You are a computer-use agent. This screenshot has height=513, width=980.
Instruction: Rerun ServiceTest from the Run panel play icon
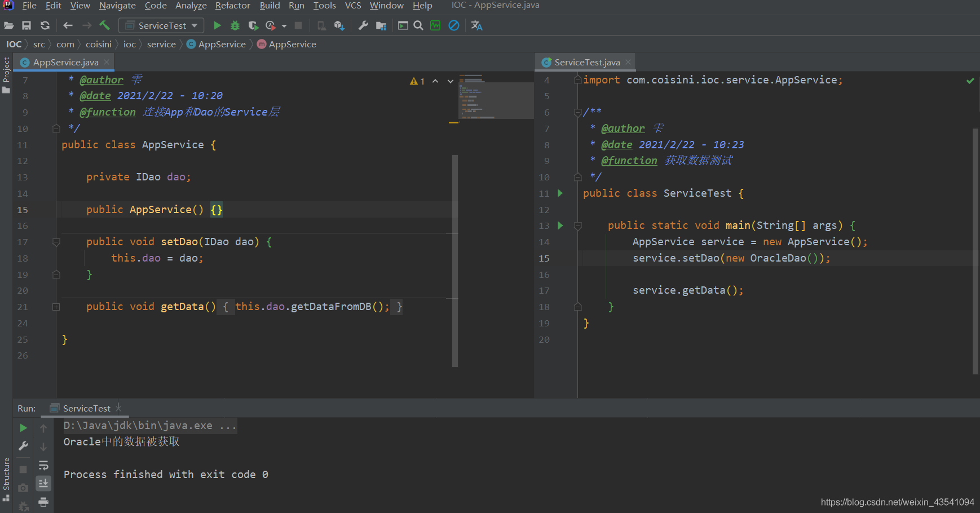click(23, 428)
